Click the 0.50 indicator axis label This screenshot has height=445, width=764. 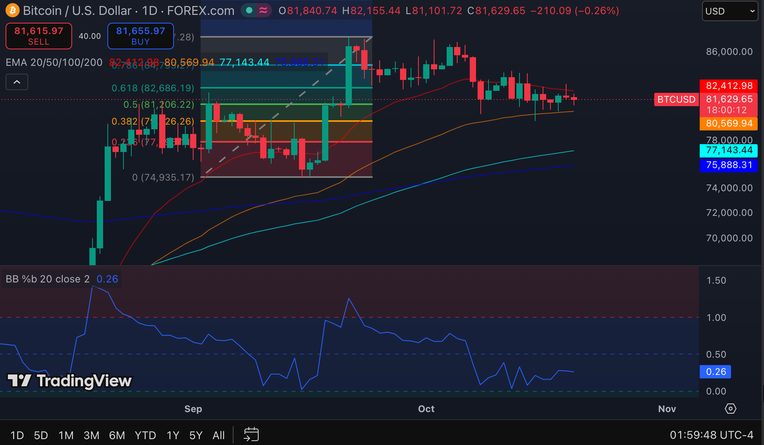(x=716, y=354)
